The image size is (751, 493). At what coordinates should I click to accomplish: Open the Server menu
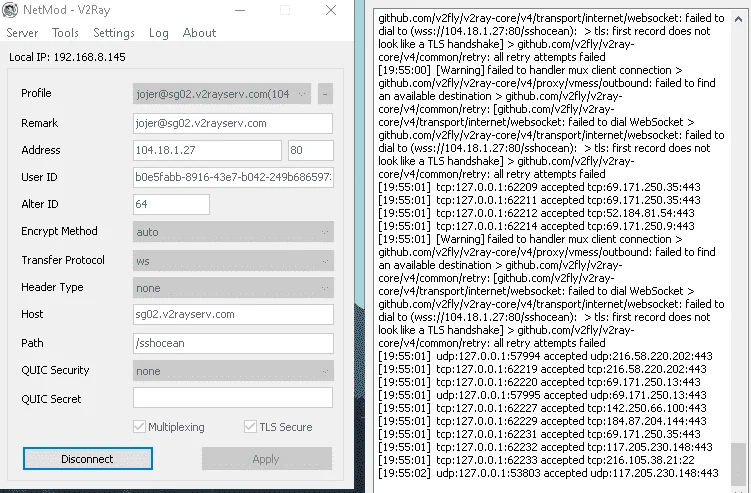pyautogui.click(x=22, y=33)
